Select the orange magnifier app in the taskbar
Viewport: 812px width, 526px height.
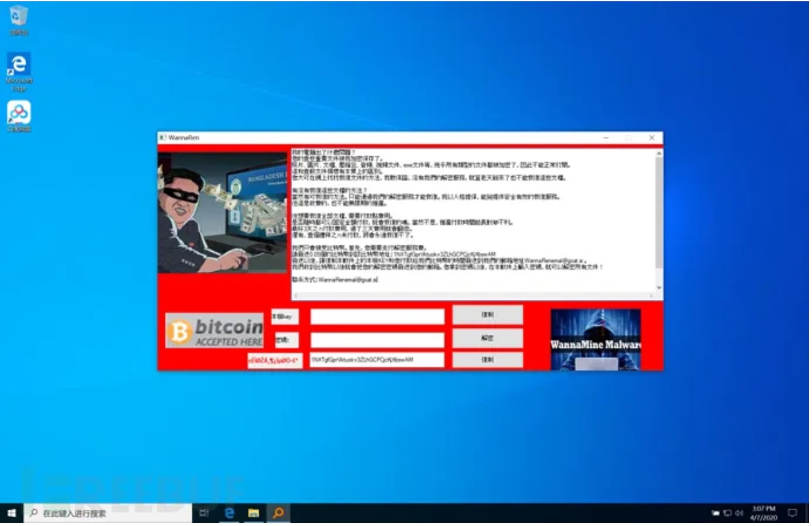(x=278, y=513)
